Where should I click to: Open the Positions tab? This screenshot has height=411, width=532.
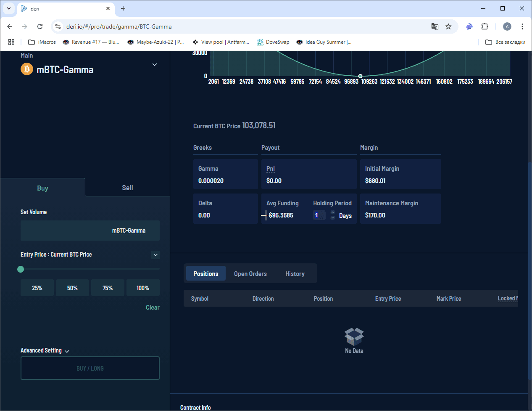[x=206, y=273]
